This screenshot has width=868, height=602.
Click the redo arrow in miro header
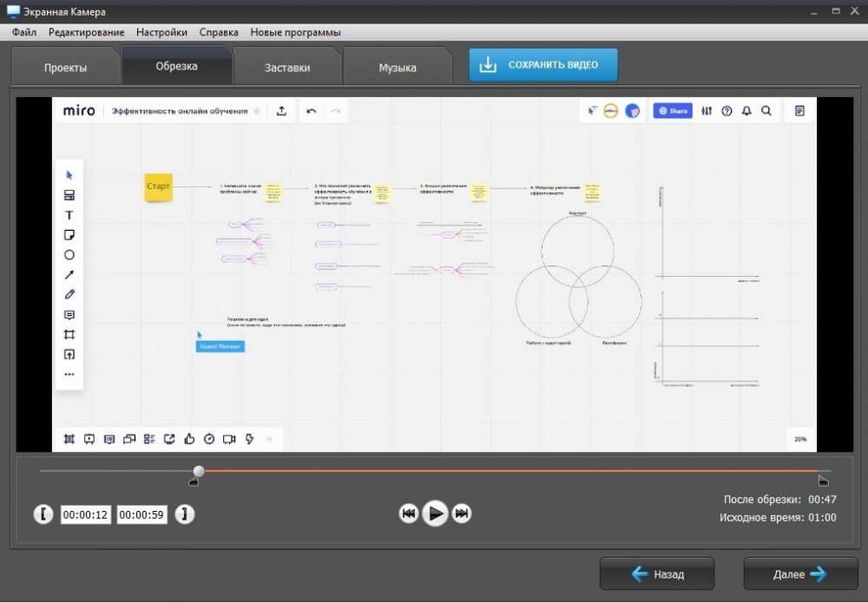(335, 111)
